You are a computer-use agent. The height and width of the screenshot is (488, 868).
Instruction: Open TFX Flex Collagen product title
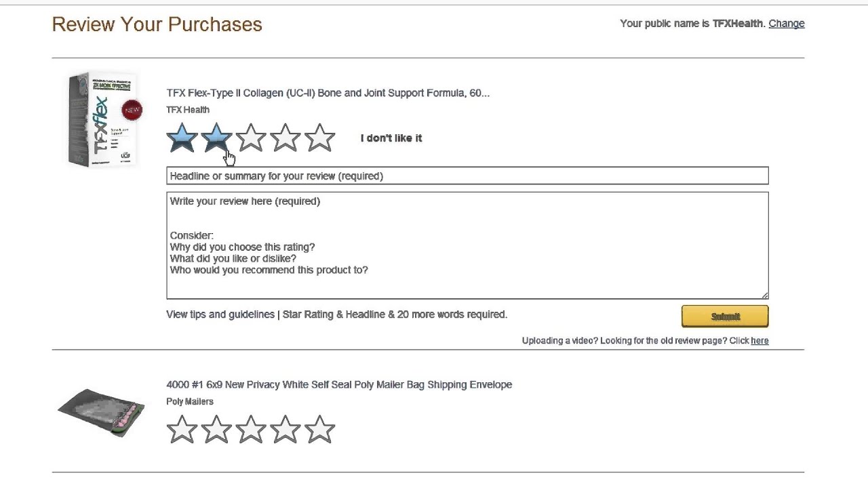click(328, 94)
